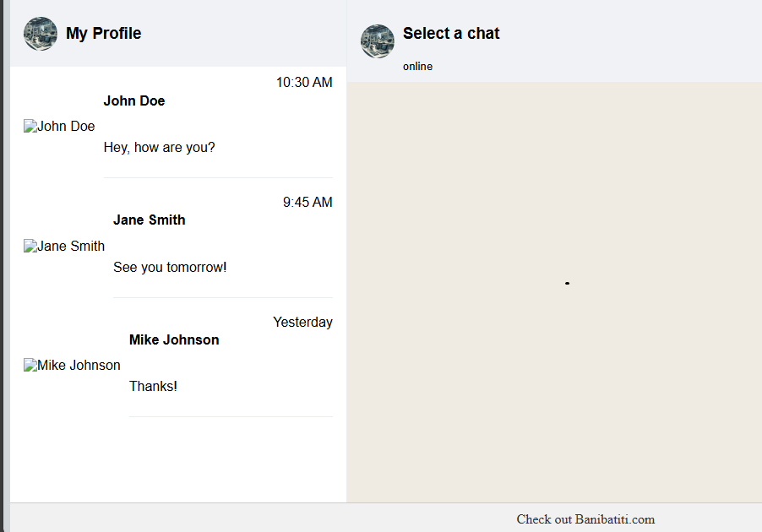Click Mike Johnson's avatar image
Screen dimensions: 762x532
(72, 366)
